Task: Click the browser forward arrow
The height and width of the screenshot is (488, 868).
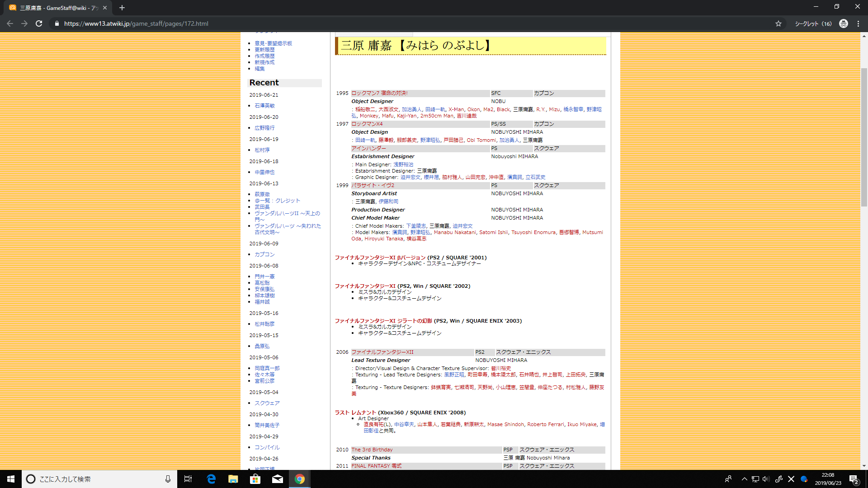Action: pos(24,23)
